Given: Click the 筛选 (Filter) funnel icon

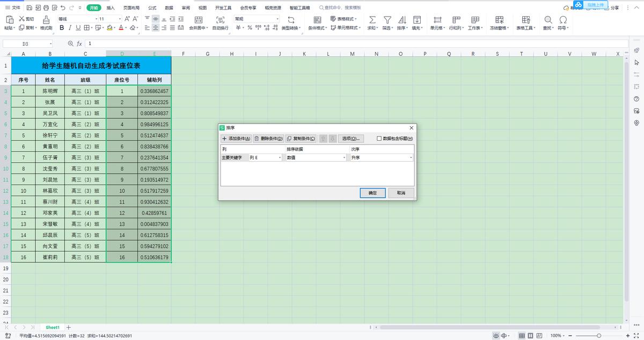Looking at the screenshot, I should (x=386, y=19).
